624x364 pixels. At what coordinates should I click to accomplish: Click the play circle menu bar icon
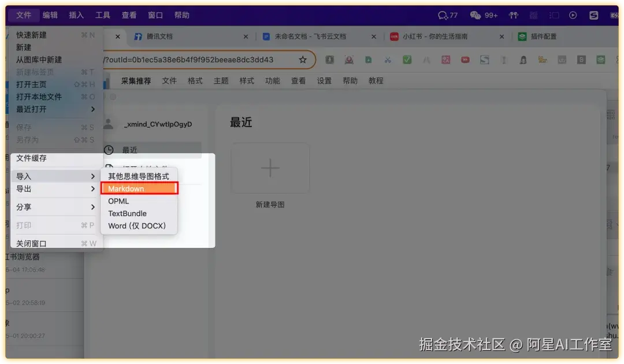[573, 15]
